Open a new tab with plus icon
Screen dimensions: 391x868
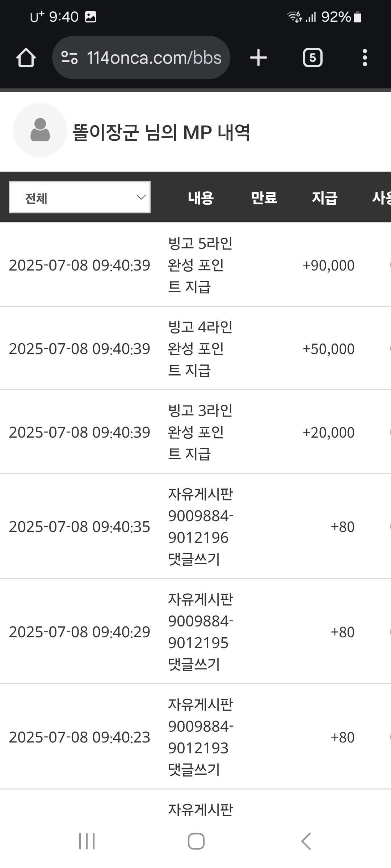click(258, 58)
